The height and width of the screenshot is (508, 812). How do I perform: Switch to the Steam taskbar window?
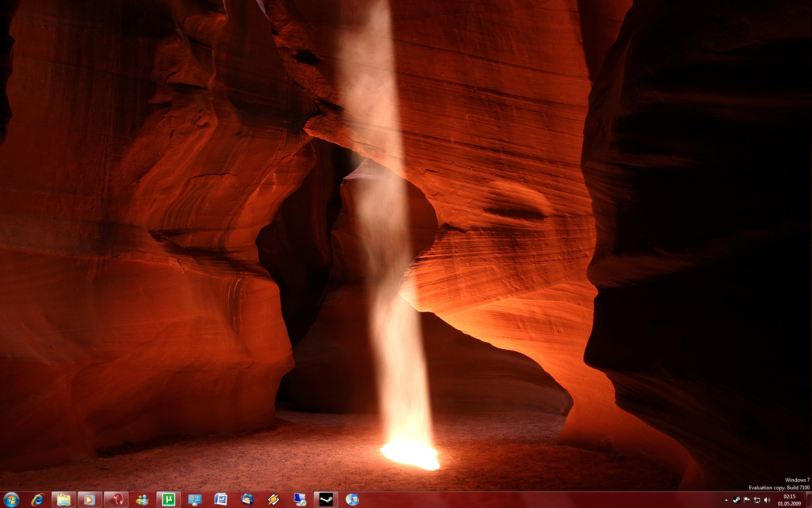coord(326,500)
